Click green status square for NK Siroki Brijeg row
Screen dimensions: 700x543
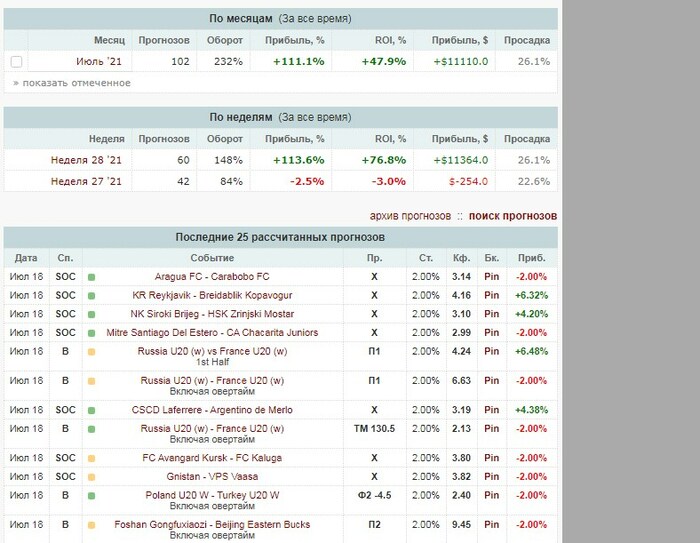92,314
